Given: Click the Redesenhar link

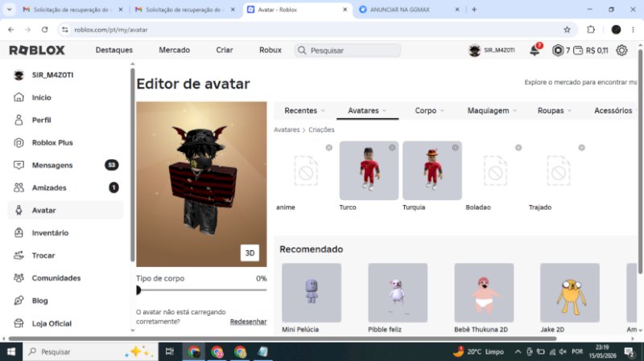Looking at the screenshot, I should click(249, 322).
